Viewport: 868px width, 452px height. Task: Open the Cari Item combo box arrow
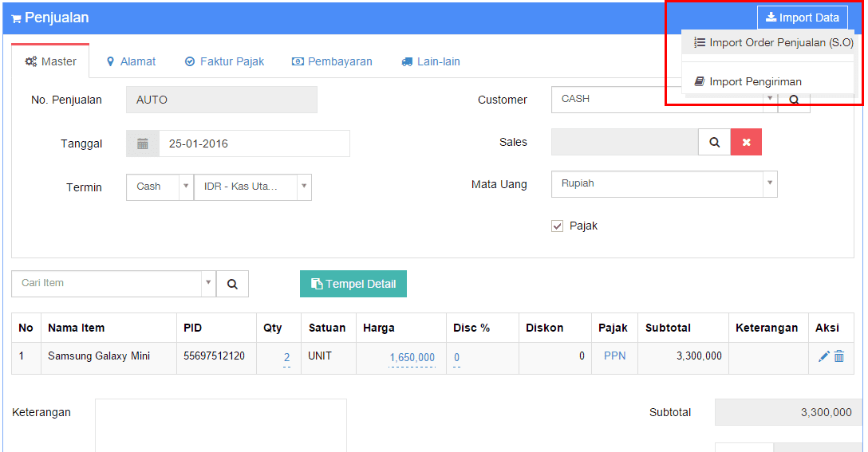click(208, 283)
